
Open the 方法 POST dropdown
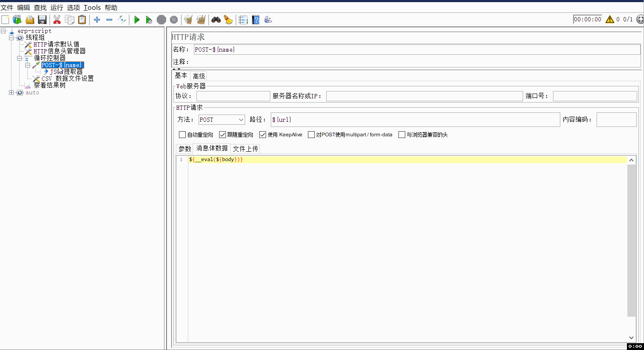coord(222,120)
